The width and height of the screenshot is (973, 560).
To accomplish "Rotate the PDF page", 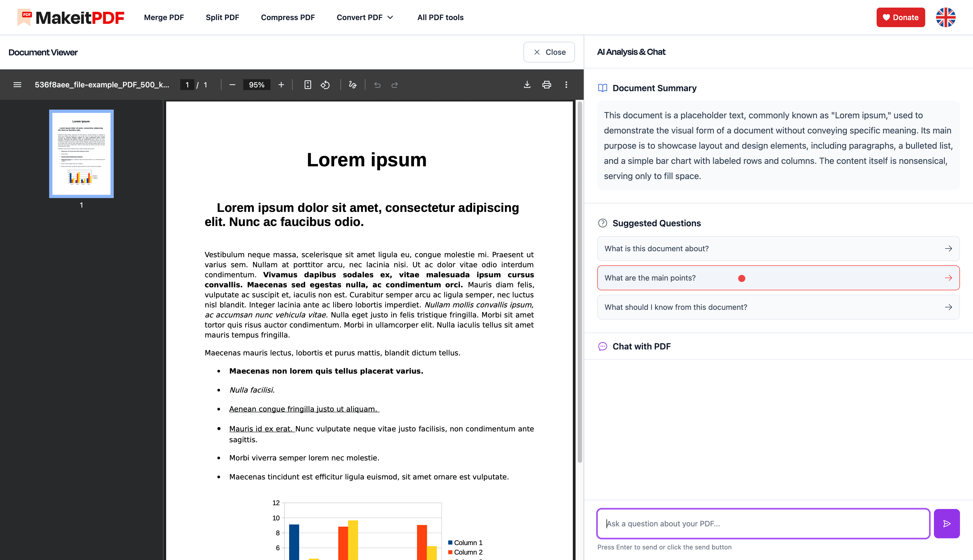I will tap(325, 85).
